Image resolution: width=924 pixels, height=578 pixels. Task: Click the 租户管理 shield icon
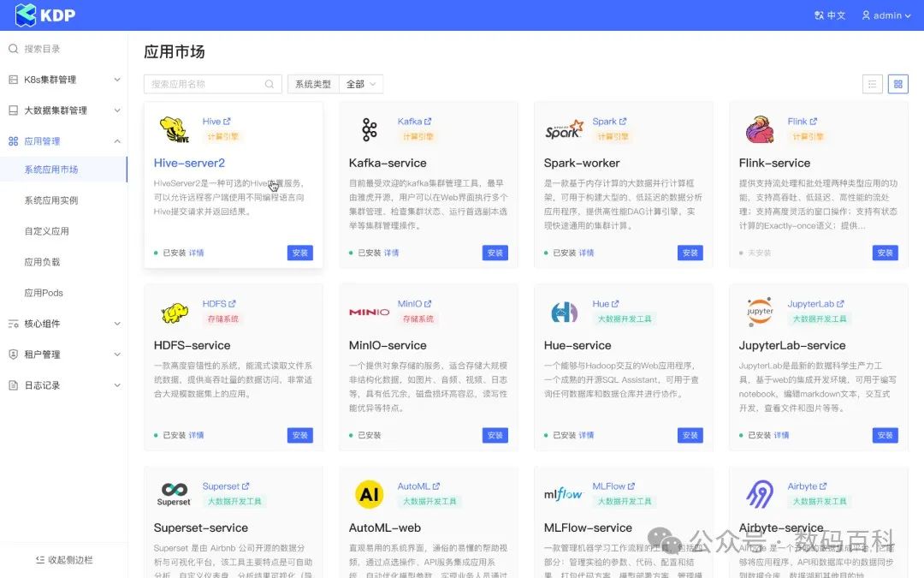pyautogui.click(x=13, y=355)
